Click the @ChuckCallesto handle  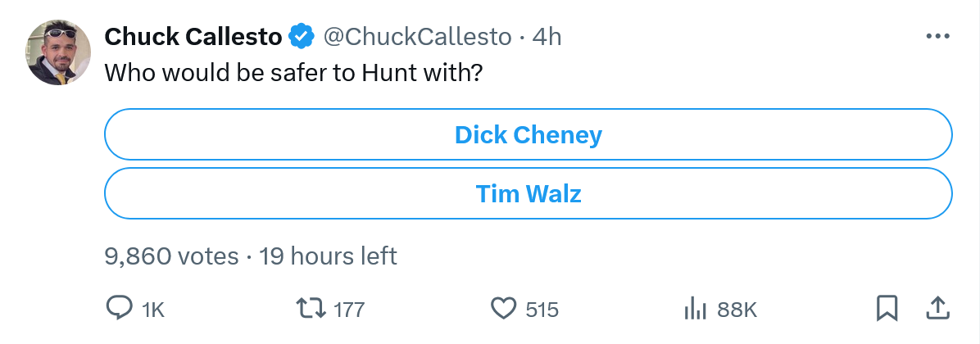coord(416,36)
